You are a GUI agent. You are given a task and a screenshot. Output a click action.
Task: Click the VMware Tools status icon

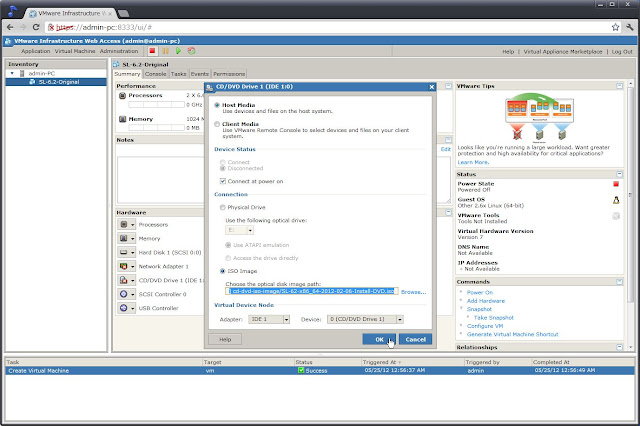[616, 216]
